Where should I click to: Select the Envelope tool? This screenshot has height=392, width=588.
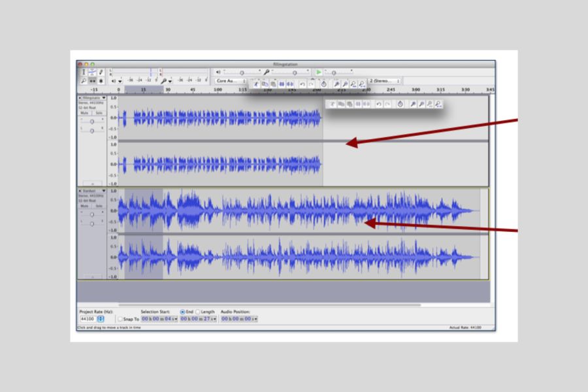click(92, 72)
